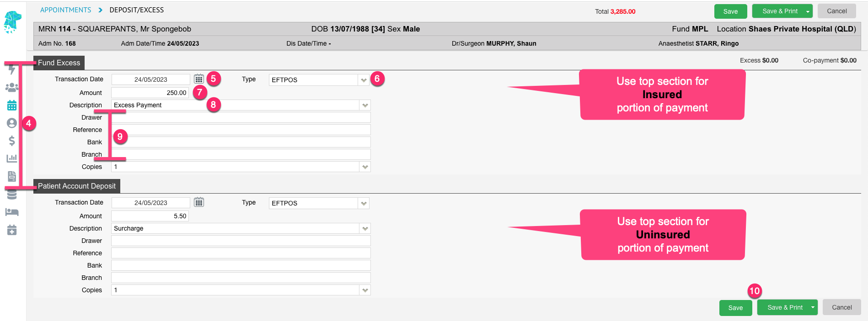
Task: Open the dollar billing sidebar icon
Action: 12,141
